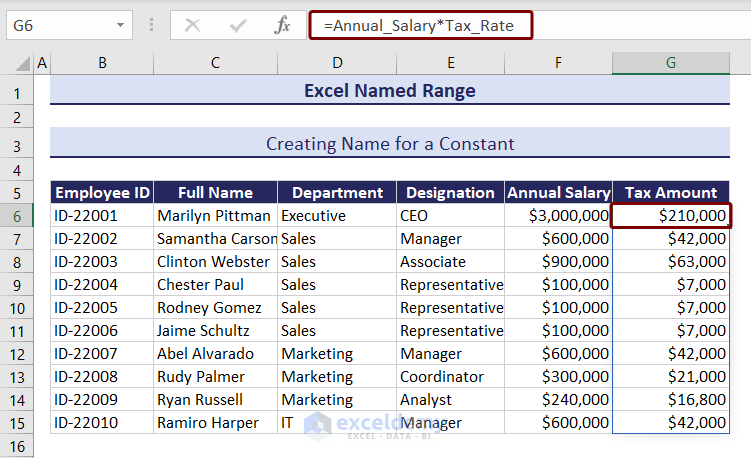Click the formula bar with =Annual_Salary*Tax_Rate

pyautogui.click(x=420, y=25)
